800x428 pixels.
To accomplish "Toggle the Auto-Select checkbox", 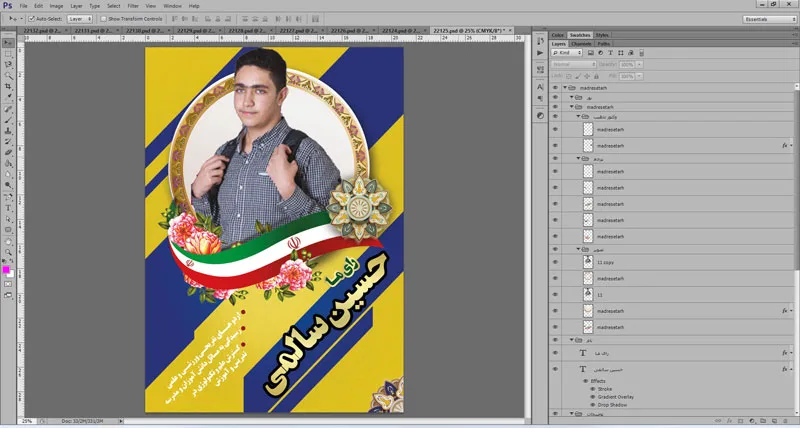I will (32, 19).
